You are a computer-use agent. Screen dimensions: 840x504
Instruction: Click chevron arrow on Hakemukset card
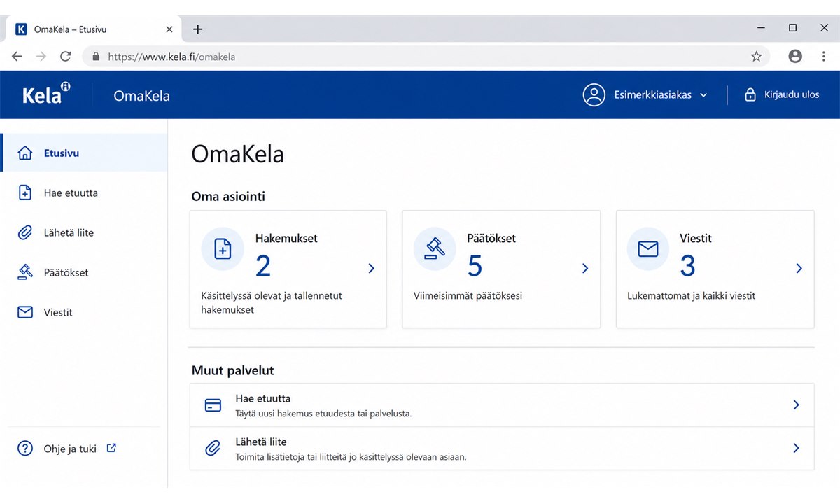(371, 268)
